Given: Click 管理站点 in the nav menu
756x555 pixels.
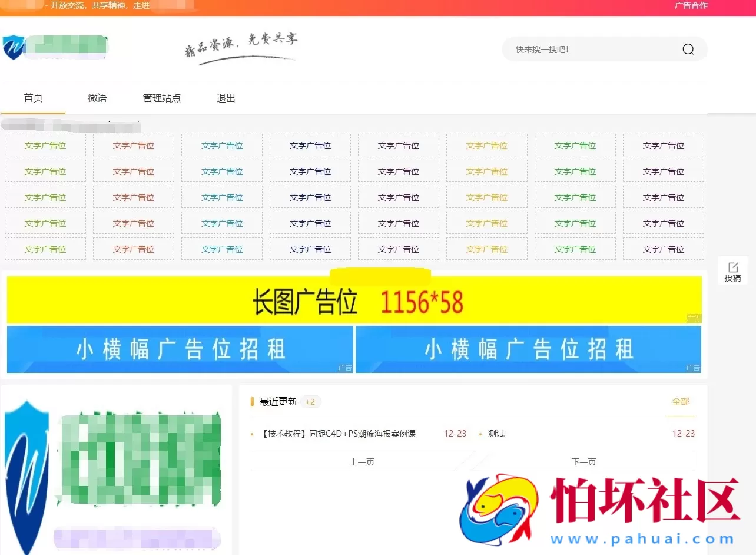Looking at the screenshot, I should (x=162, y=98).
